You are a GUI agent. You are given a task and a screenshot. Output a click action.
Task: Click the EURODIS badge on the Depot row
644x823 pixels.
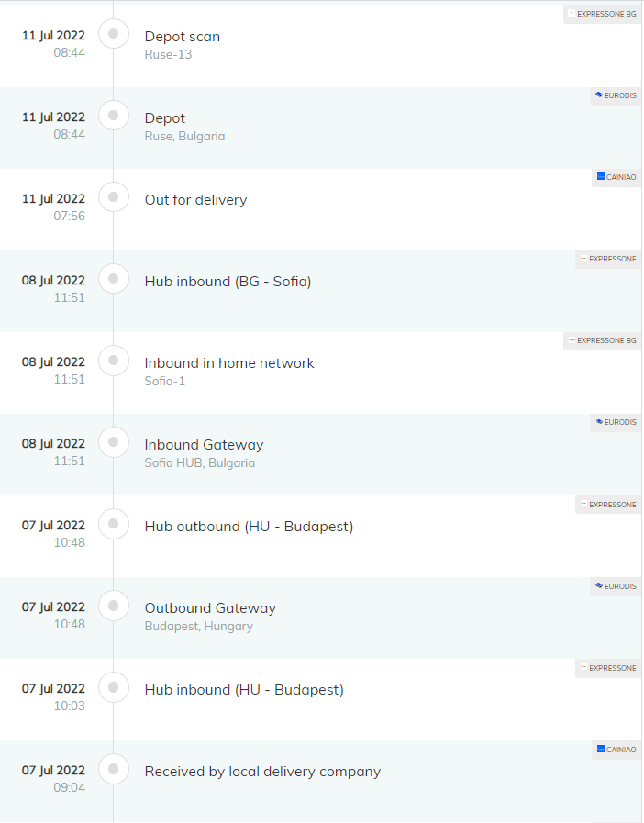pos(616,95)
